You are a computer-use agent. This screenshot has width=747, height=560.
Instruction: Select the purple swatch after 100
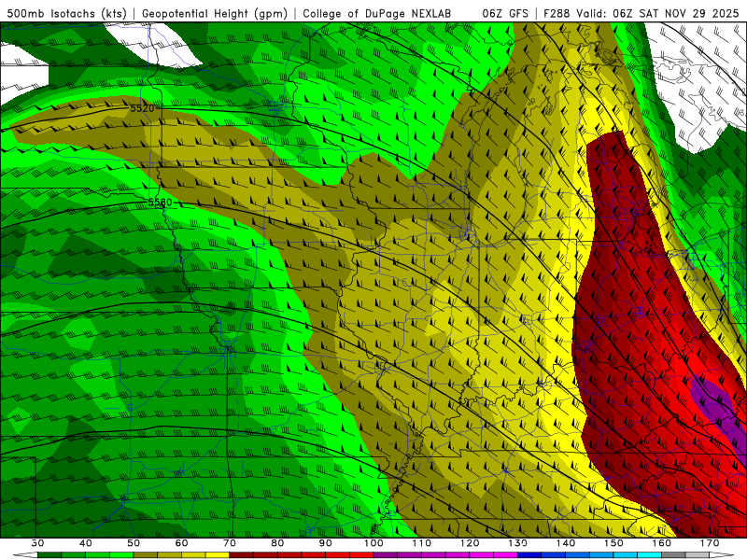tap(386, 555)
